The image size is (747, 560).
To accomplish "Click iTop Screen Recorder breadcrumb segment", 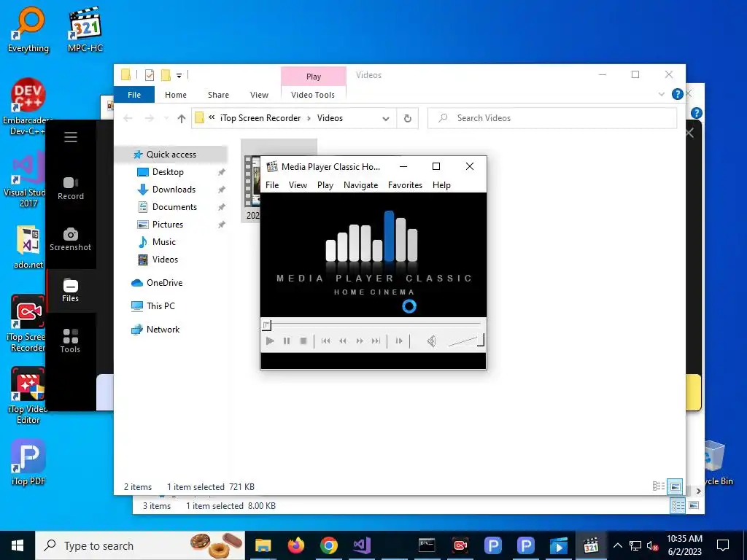I will 260,118.
